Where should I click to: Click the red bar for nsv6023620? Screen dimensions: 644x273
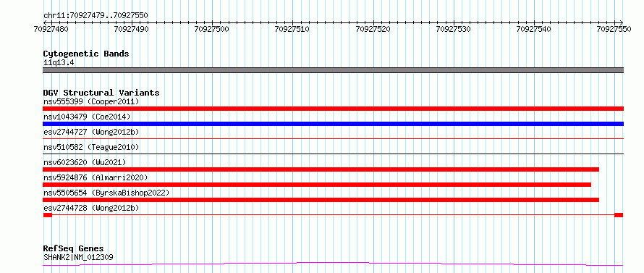pos(321,169)
